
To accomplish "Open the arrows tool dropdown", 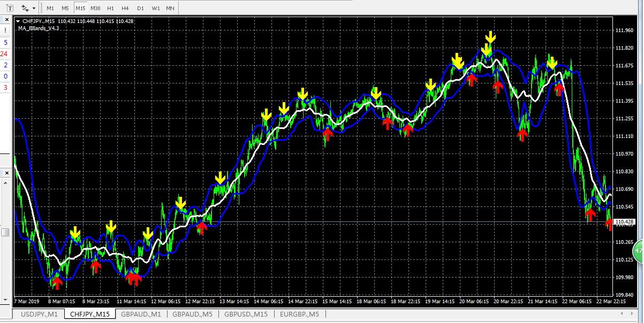I will [x=35, y=9].
